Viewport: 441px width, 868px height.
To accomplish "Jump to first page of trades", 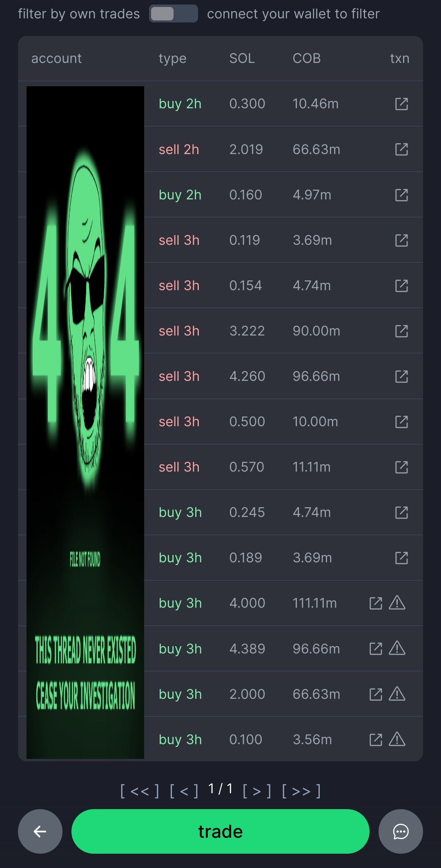I will 140,791.
